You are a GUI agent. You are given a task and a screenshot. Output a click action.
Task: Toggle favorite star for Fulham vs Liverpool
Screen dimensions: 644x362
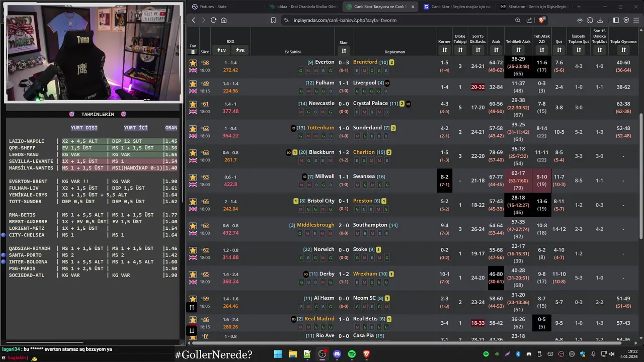(x=193, y=83)
